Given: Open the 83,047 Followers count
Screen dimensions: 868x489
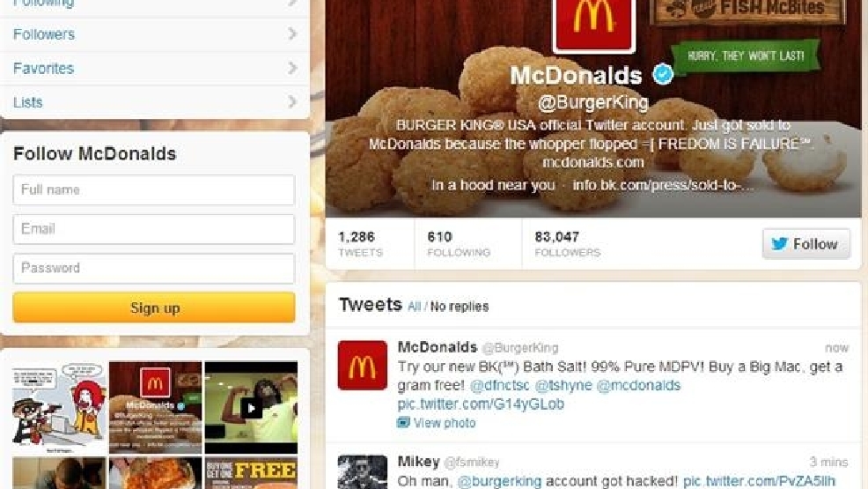Looking at the screenshot, I should pos(568,244).
